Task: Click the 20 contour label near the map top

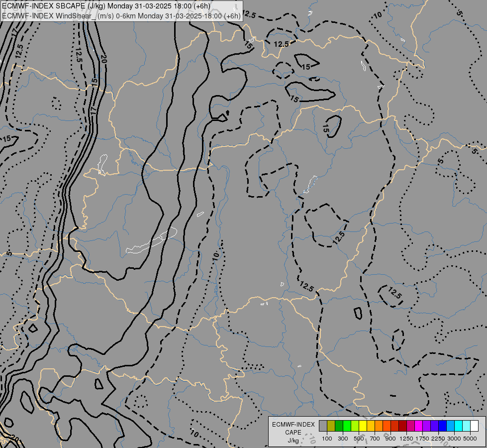Action: pos(104,59)
